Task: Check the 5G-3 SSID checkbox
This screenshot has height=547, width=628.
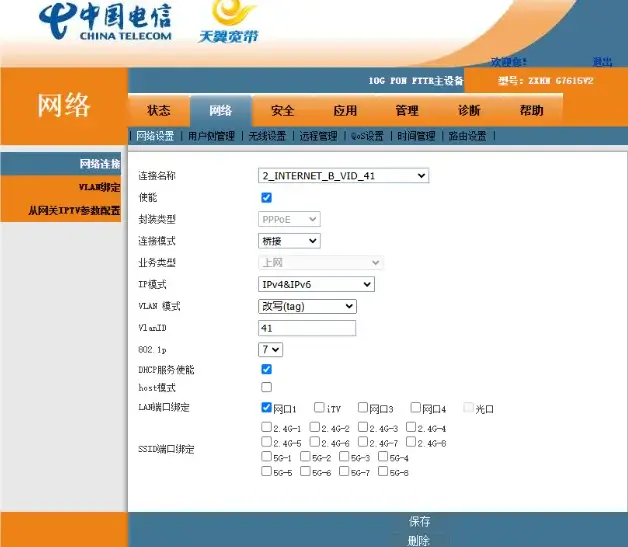Action: pyautogui.click(x=344, y=456)
